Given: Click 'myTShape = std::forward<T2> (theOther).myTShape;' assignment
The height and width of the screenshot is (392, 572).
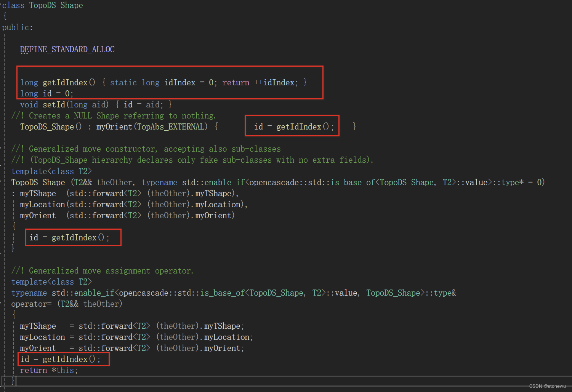Looking at the screenshot, I should pyautogui.click(x=132, y=326).
